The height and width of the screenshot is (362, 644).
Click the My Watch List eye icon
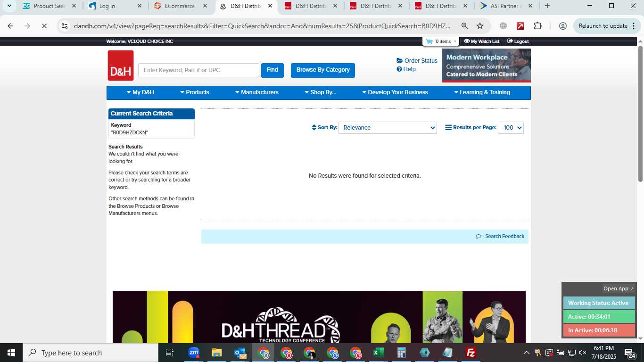click(467, 41)
